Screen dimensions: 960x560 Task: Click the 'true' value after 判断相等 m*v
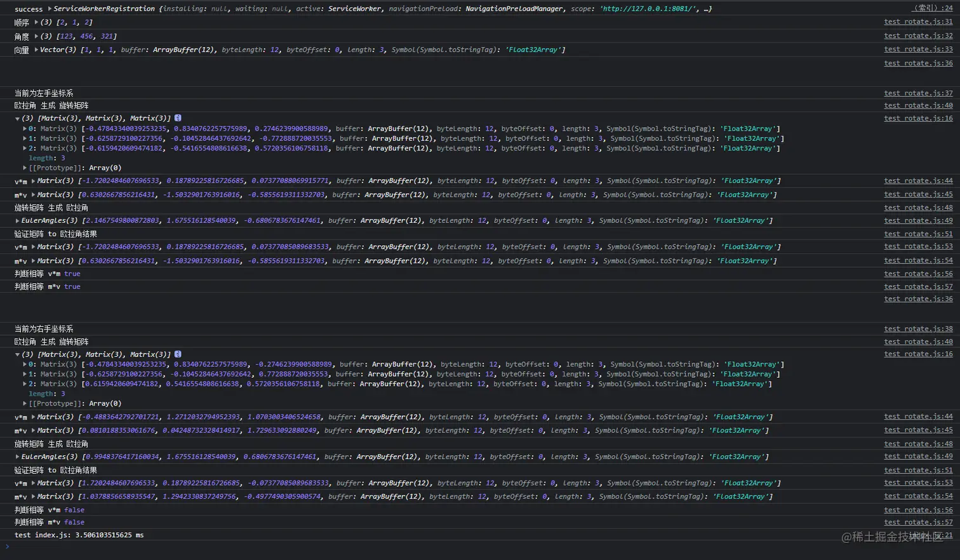click(x=72, y=286)
